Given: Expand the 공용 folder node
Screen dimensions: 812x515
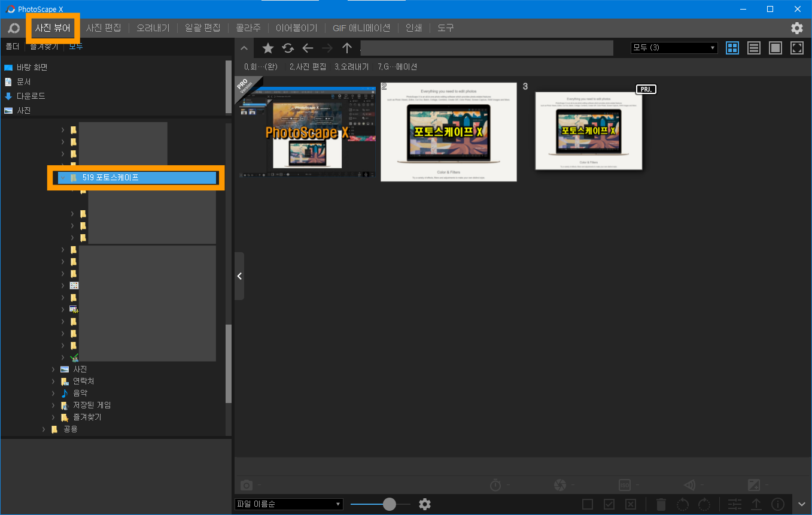Looking at the screenshot, I should tap(44, 429).
